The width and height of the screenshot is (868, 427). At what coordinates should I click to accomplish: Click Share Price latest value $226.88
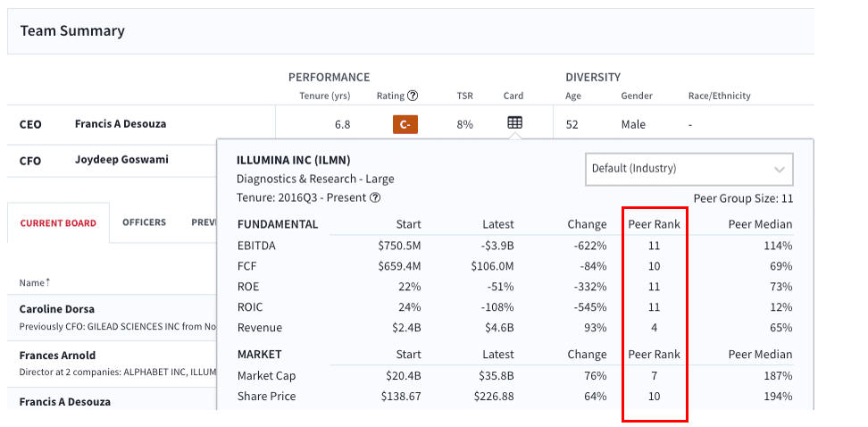click(x=494, y=397)
